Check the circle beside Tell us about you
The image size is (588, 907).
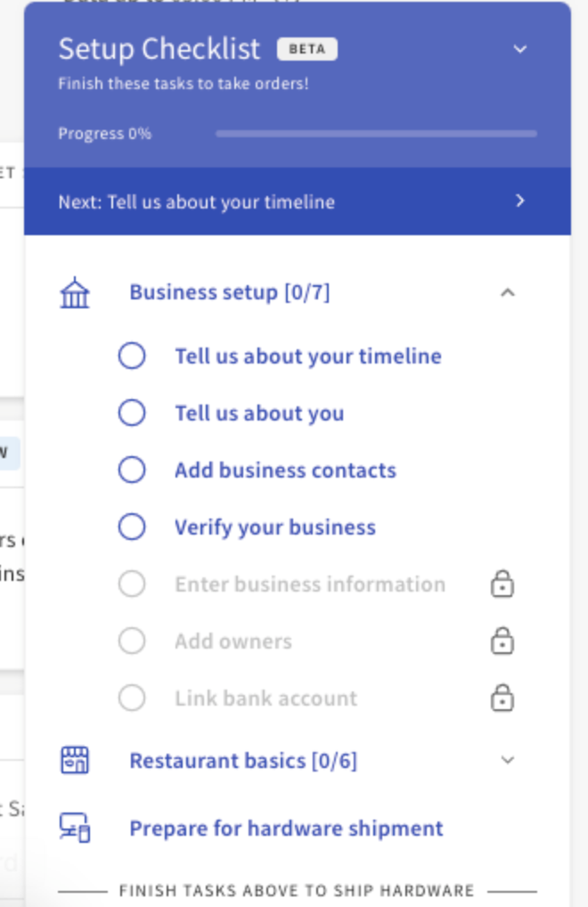click(x=132, y=413)
